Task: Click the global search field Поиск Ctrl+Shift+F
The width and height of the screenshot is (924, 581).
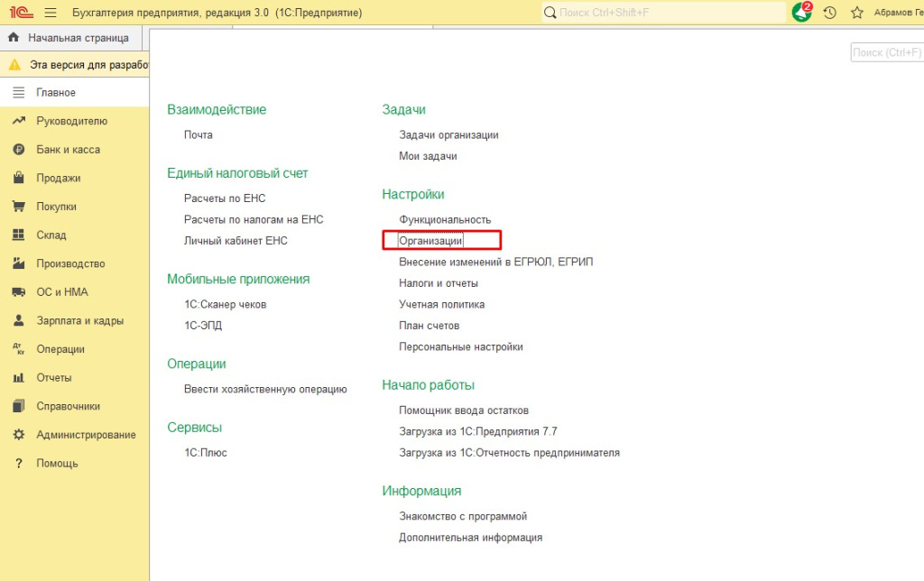Action: click(x=663, y=13)
